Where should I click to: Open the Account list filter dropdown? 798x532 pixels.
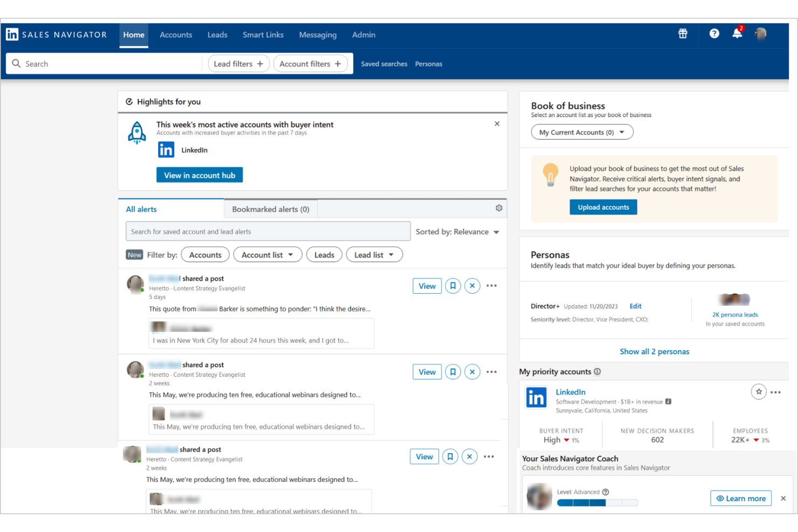tap(267, 255)
